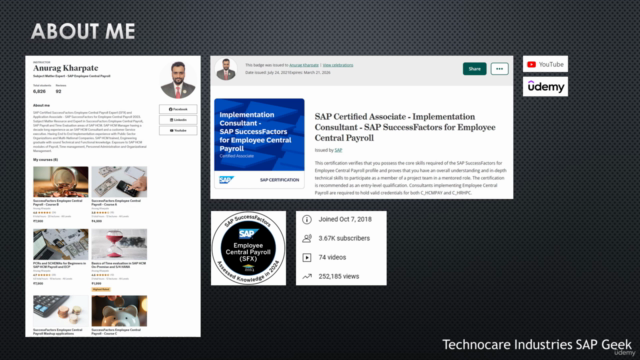Follow the SAP issuer link
This screenshot has width=640, height=360.
pyautogui.click(x=338, y=150)
